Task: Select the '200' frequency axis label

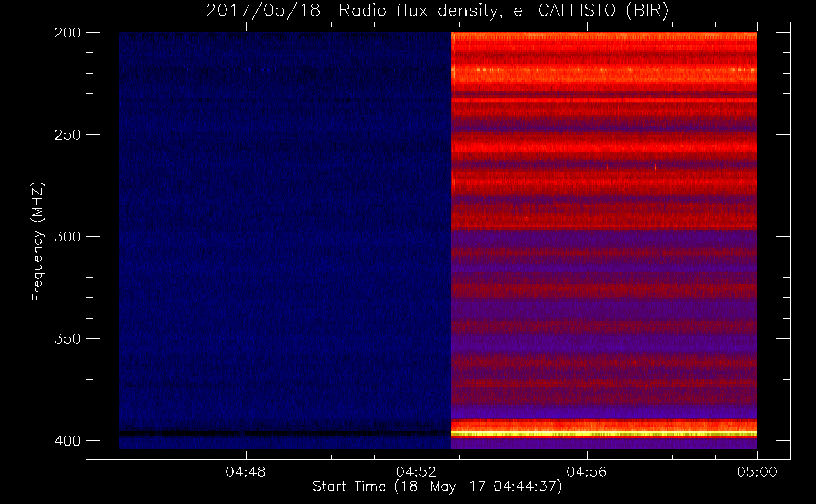Action: pos(67,33)
